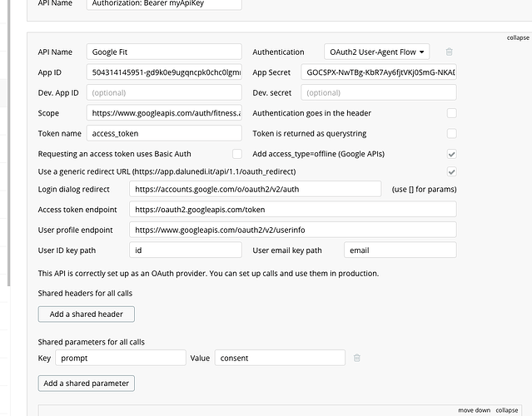Edit the User email key path field
532x416 pixels.
(400, 250)
